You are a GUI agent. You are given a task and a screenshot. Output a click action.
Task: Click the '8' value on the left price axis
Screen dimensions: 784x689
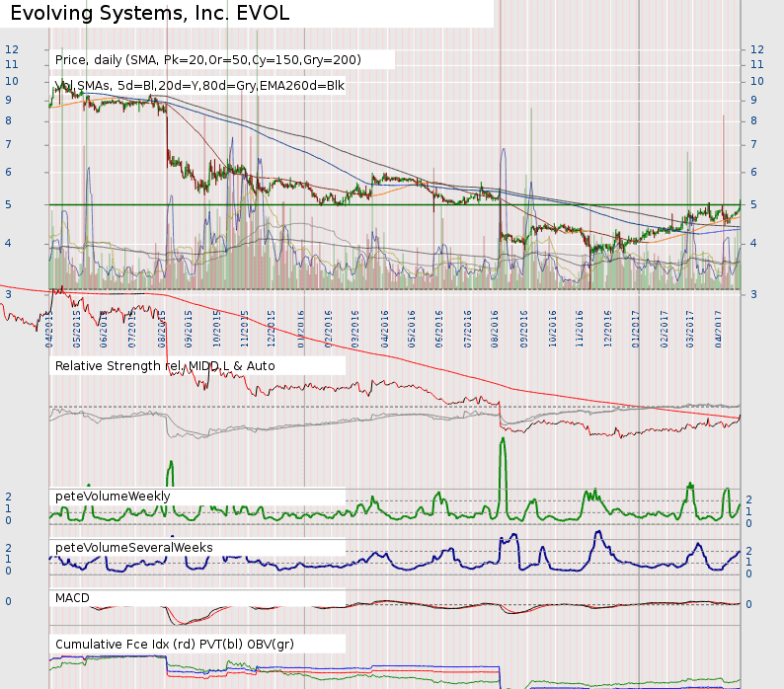coord(9,120)
